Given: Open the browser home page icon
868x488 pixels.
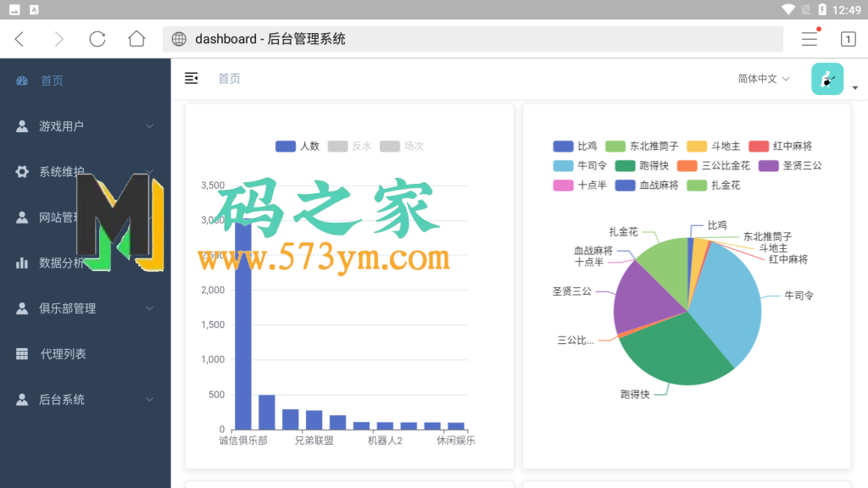Looking at the screenshot, I should pyautogui.click(x=136, y=39).
